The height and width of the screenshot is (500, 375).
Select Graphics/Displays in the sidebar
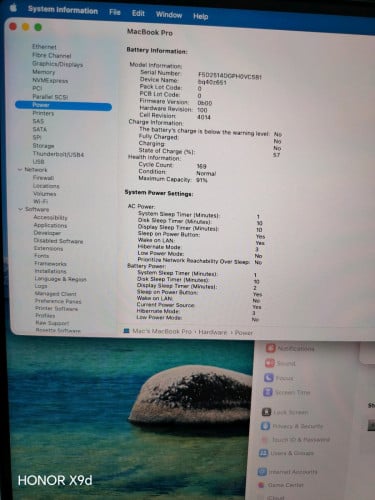[57, 64]
